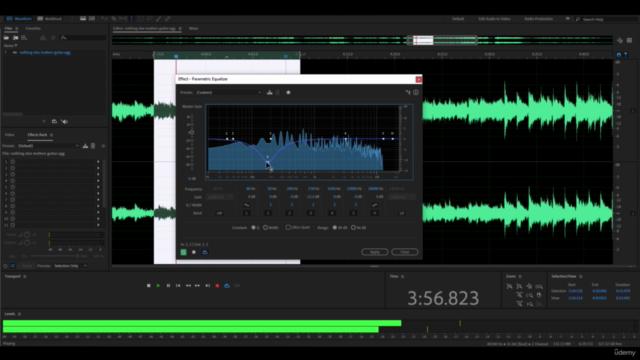The image size is (640, 360).
Task: Open the Favorites panel tab
Action: click(x=33, y=29)
